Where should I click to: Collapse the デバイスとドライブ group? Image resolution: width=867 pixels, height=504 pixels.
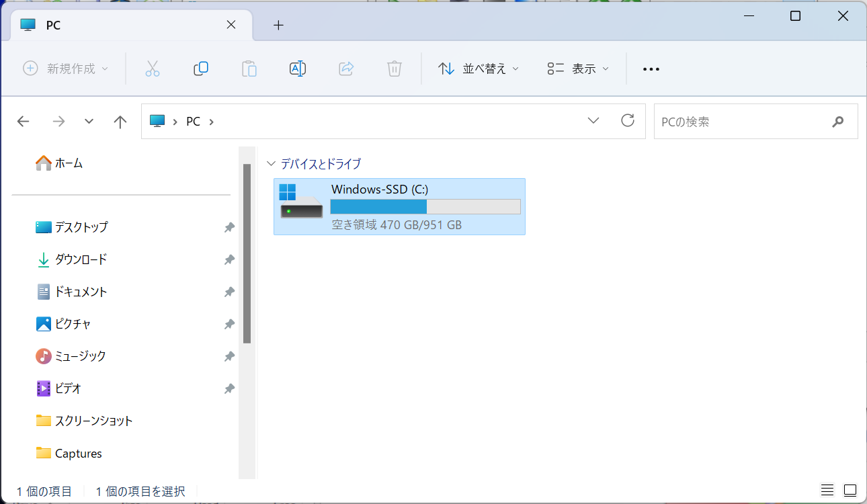click(x=271, y=163)
